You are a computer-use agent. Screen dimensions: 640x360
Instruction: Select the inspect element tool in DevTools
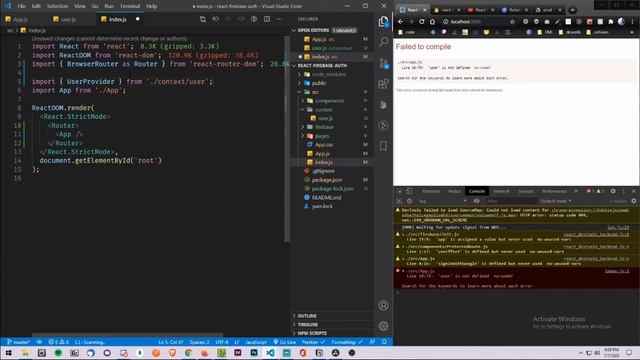[x=399, y=191]
